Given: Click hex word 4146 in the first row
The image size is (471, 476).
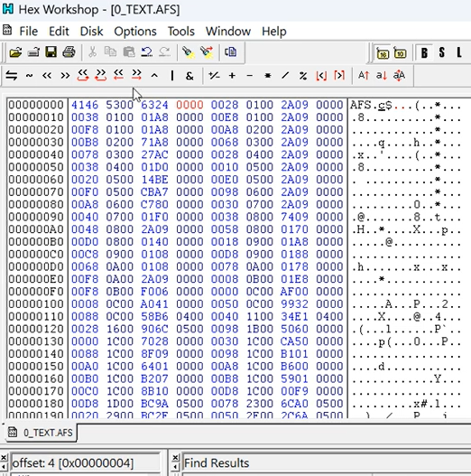Looking at the screenshot, I should [85, 105].
